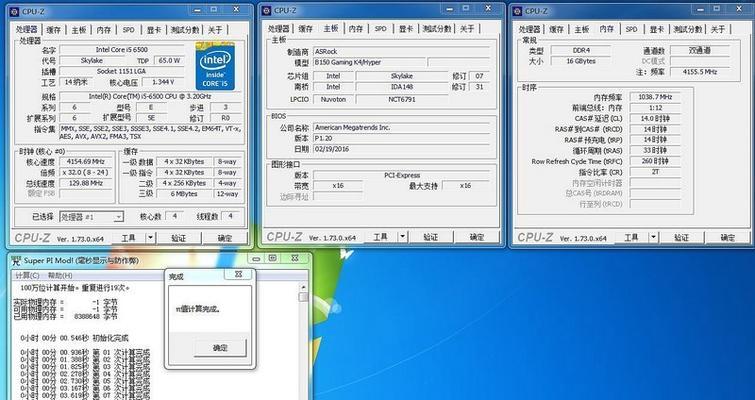Image resolution: width=755 pixels, height=400 pixels.
Task: Click the CPU-Z title icon in the right window
Action: coord(518,11)
